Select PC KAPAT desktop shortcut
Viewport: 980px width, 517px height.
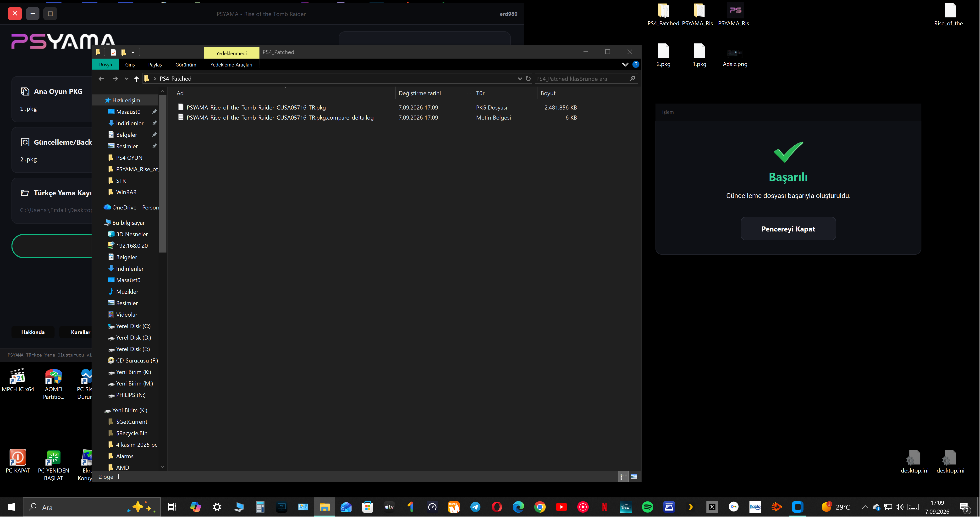17,461
